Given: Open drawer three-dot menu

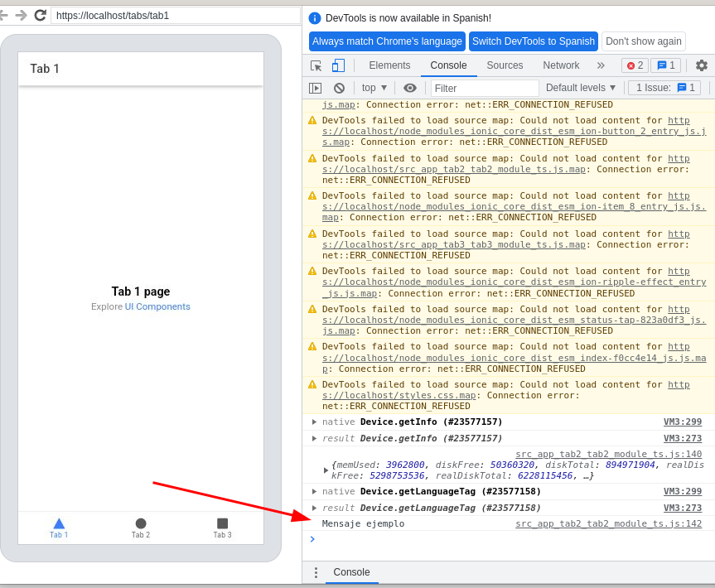Looking at the screenshot, I should click(315, 572).
